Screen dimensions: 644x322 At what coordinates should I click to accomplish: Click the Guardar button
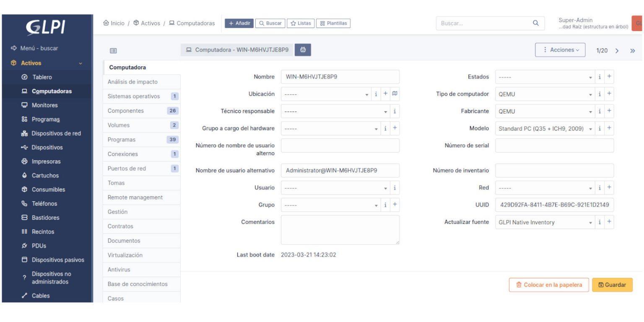pyautogui.click(x=612, y=285)
